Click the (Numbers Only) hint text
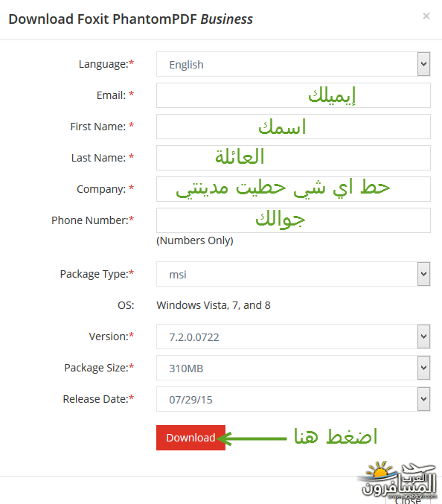The width and height of the screenshot is (442, 504). coord(195,240)
